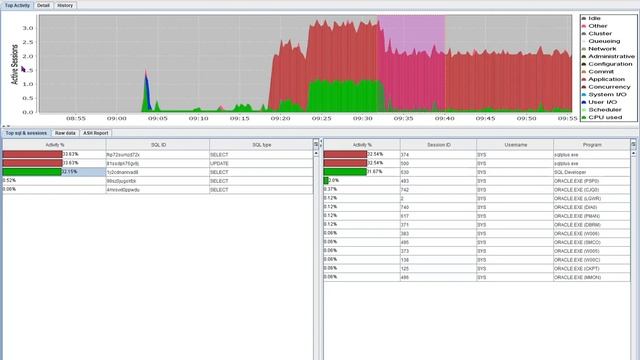Click the Application legend entry
This screenshot has height=360, width=640.
(x=603, y=79)
